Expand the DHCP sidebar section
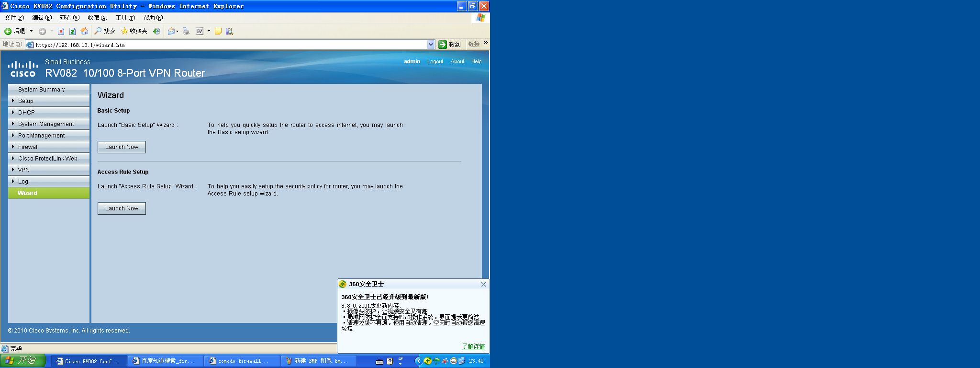 (49, 113)
